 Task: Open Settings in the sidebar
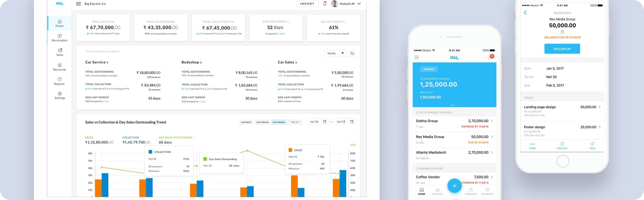click(x=59, y=96)
